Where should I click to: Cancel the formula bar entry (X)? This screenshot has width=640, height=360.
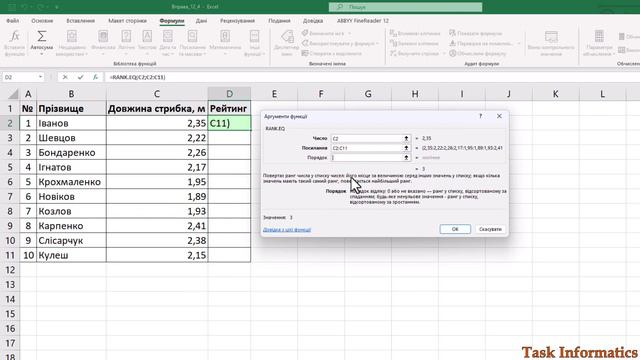pyautogui.click(x=65, y=77)
